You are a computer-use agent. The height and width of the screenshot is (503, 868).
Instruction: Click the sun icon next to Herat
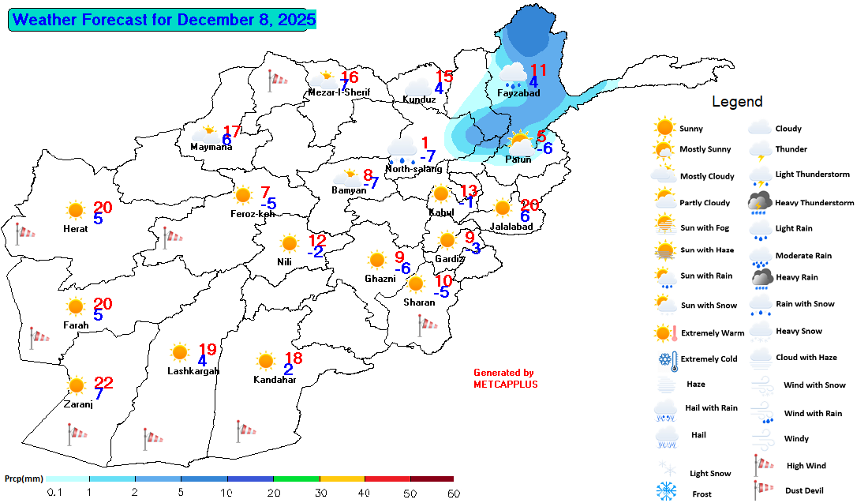pos(76,210)
